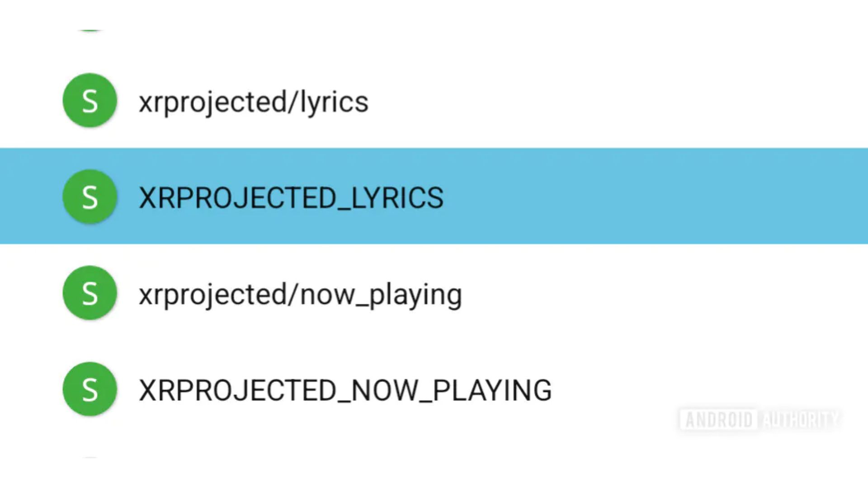Click the AUTHORITY word in the watermark
Viewport: 868px width, 488px height.
[800, 420]
